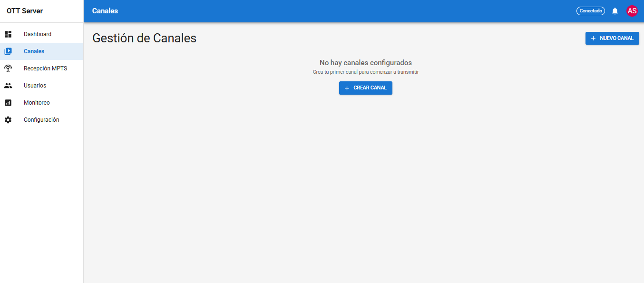Click the Canales header title
Screen dimensions: 644x283
[105, 11]
